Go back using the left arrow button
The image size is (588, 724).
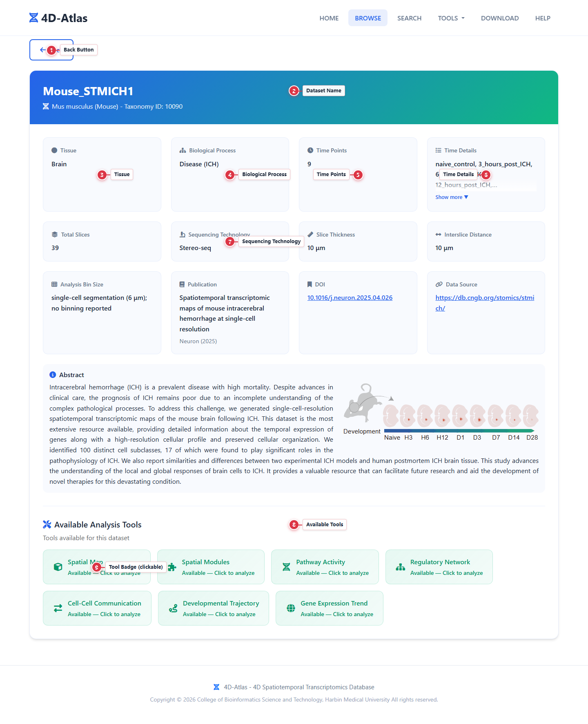[51, 50]
